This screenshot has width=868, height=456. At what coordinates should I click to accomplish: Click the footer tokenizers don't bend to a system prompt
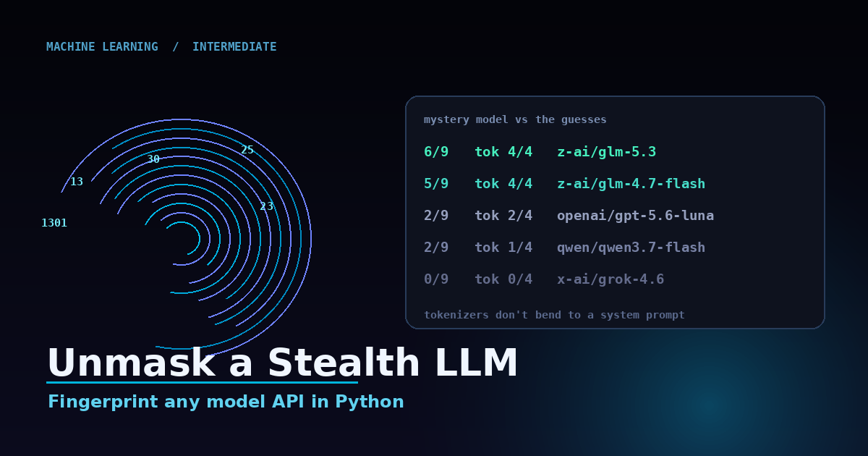[554, 315]
